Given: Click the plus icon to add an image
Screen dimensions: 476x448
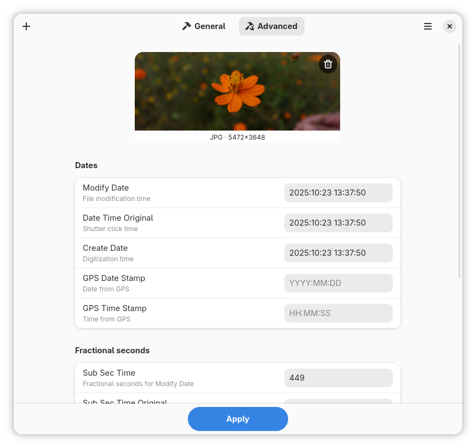Looking at the screenshot, I should [26, 26].
